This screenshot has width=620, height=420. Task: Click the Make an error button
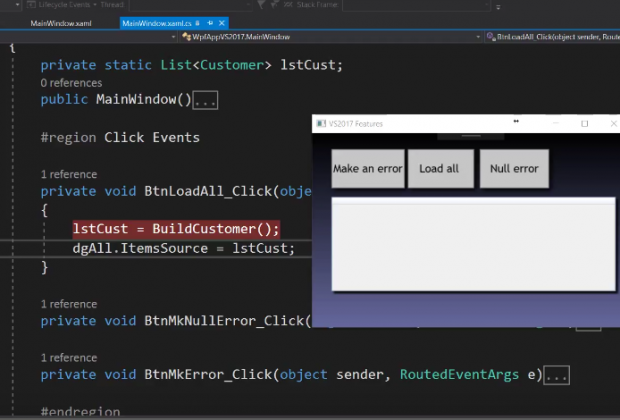pos(367,169)
